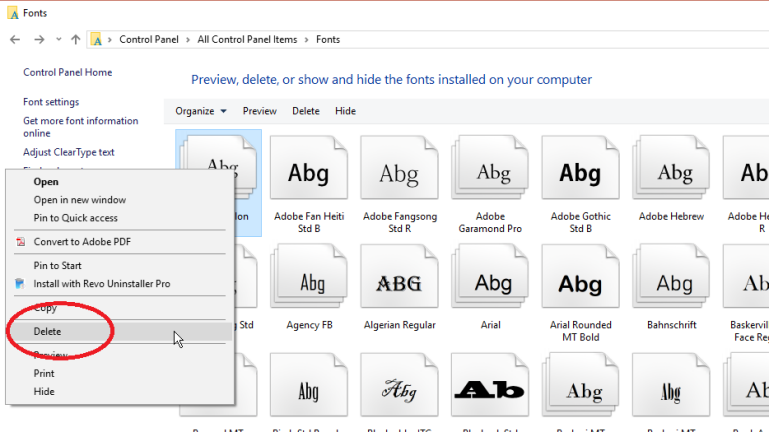Click the Revo Uninstaller icon in context menu
The width and height of the screenshot is (769, 432).
(20, 283)
